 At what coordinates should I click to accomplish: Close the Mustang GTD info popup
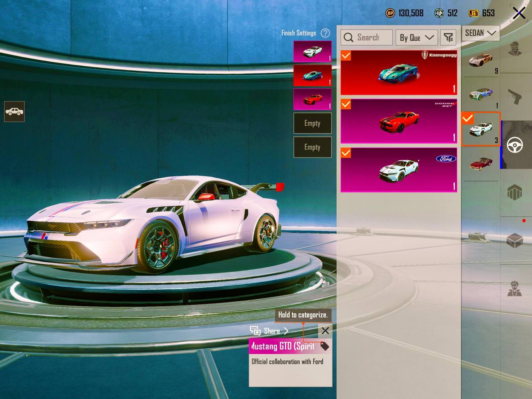click(x=325, y=331)
